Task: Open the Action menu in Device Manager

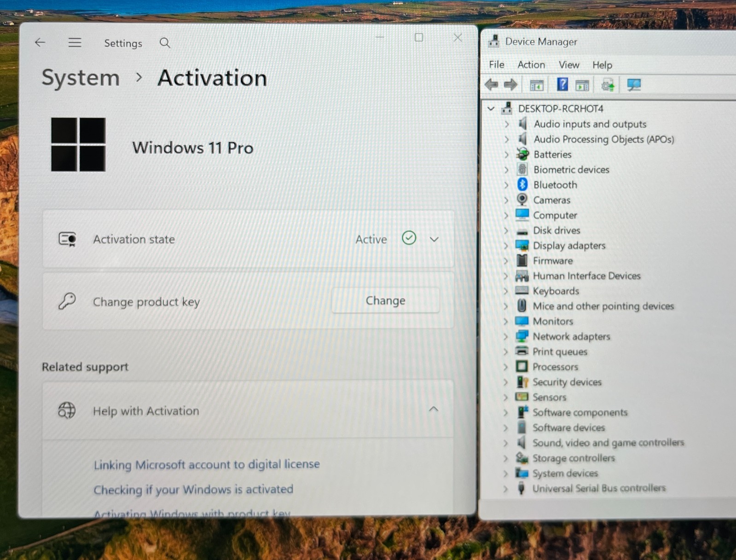Action: point(531,65)
